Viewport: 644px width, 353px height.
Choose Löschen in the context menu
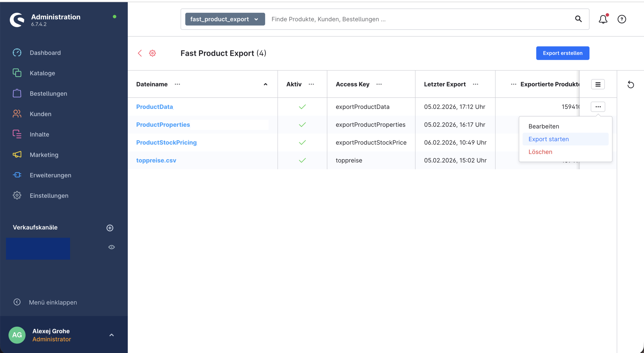click(540, 152)
